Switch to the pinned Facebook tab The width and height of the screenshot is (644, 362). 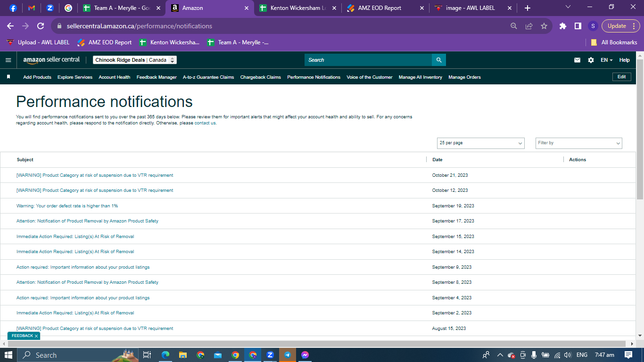tap(13, 8)
